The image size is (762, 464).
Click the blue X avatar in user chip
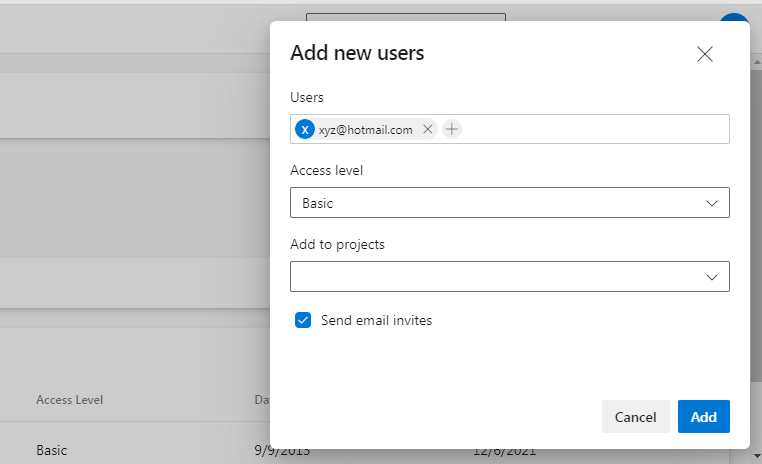click(x=305, y=129)
